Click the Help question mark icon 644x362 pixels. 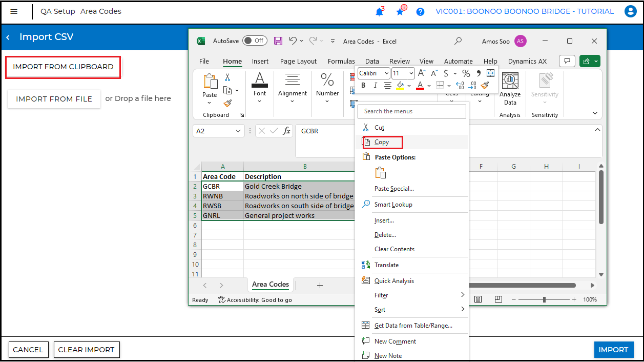[420, 11]
